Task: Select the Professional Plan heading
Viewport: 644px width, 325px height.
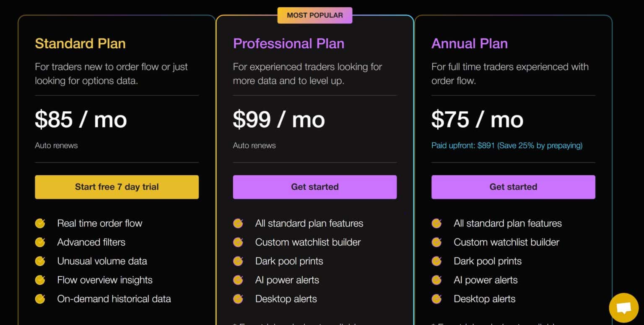Action: (288, 44)
